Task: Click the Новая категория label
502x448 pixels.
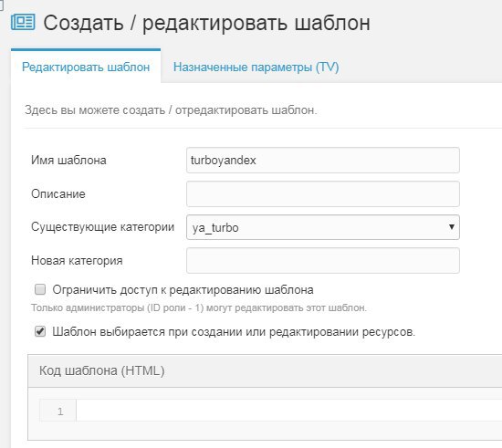Action: pos(77,260)
